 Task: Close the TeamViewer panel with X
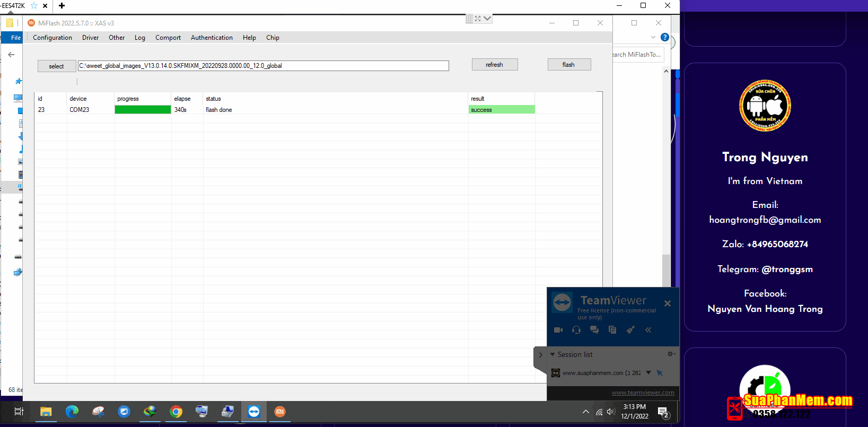pos(668,303)
